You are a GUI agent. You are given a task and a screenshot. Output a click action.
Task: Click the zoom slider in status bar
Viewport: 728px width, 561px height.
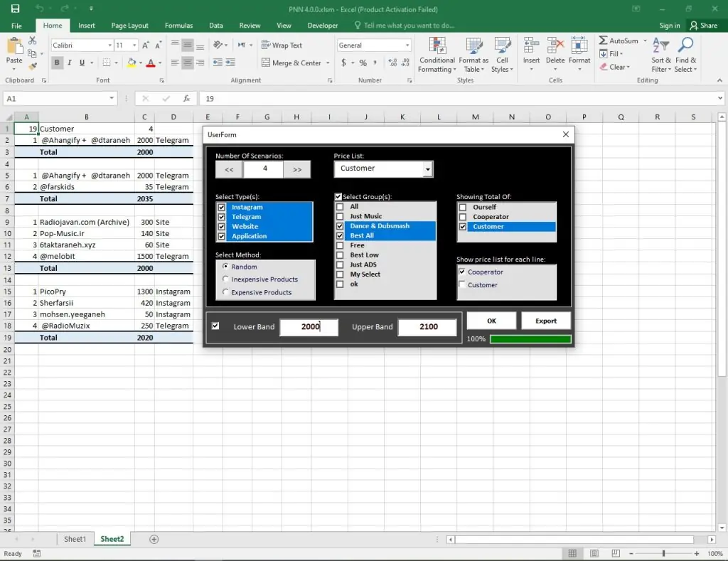(x=663, y=553)
